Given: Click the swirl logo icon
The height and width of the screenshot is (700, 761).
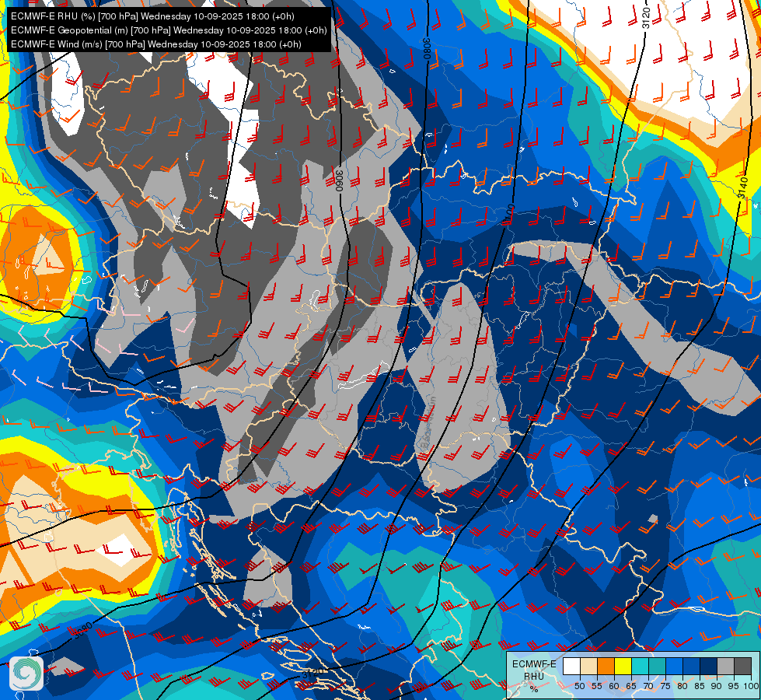Looking at the screenshot, I should 26,674.
